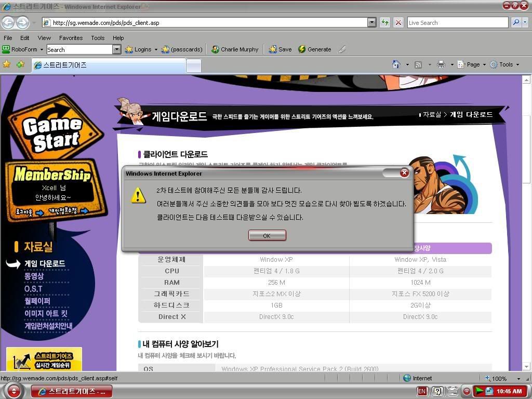Expand the address bar dropdown arrow
This screenshot has width=532, height=399.
[371, 22]
